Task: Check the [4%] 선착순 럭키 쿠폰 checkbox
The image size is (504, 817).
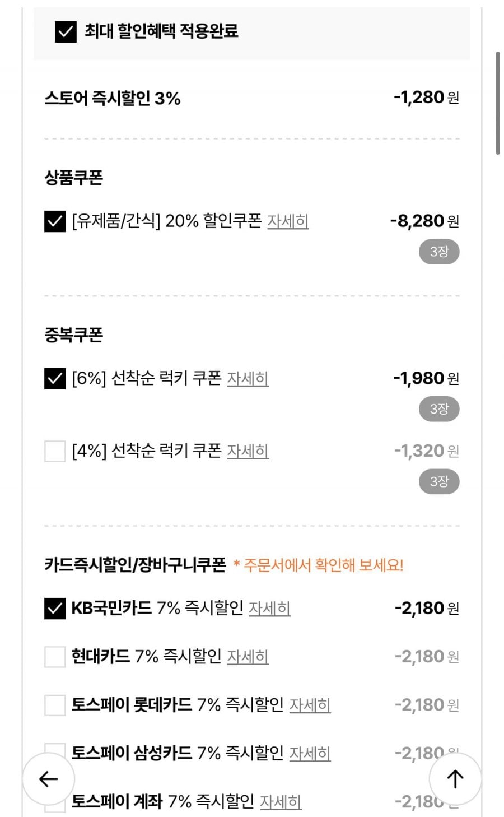Action: [55, 451]
